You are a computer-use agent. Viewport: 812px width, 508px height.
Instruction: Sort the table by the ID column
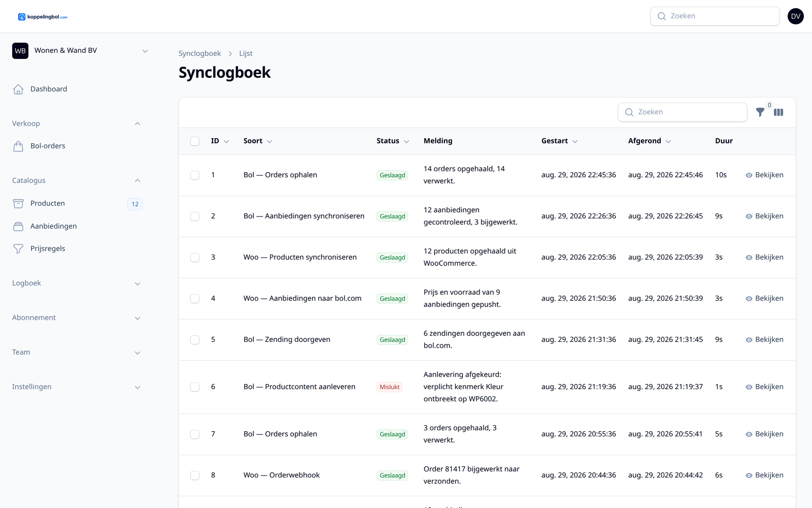220,141
